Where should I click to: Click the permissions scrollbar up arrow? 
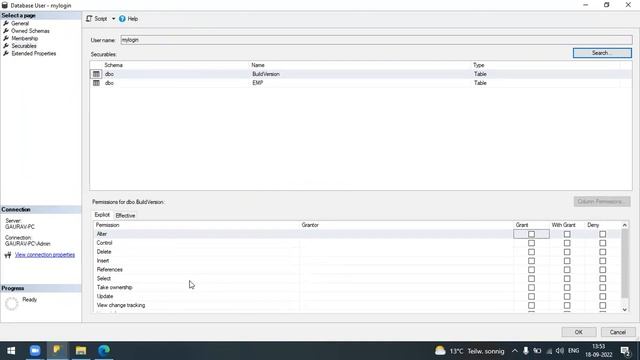click(624, 225)
